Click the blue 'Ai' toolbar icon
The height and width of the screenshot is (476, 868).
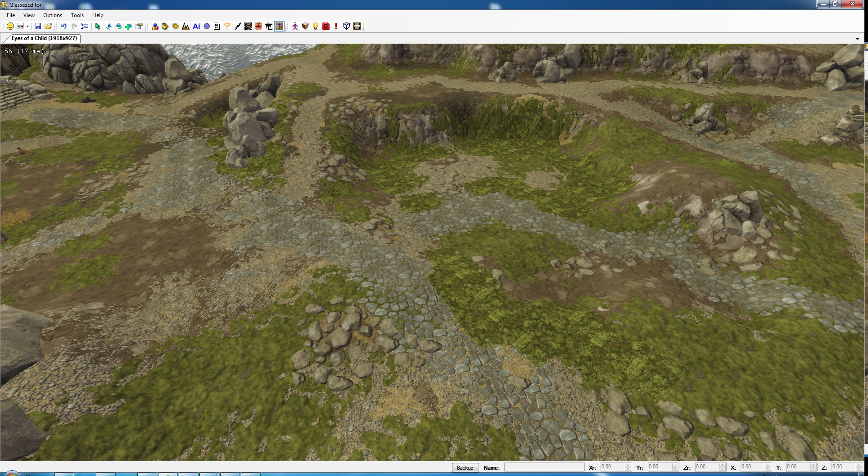pyautogui.click(x=196, y=27)
